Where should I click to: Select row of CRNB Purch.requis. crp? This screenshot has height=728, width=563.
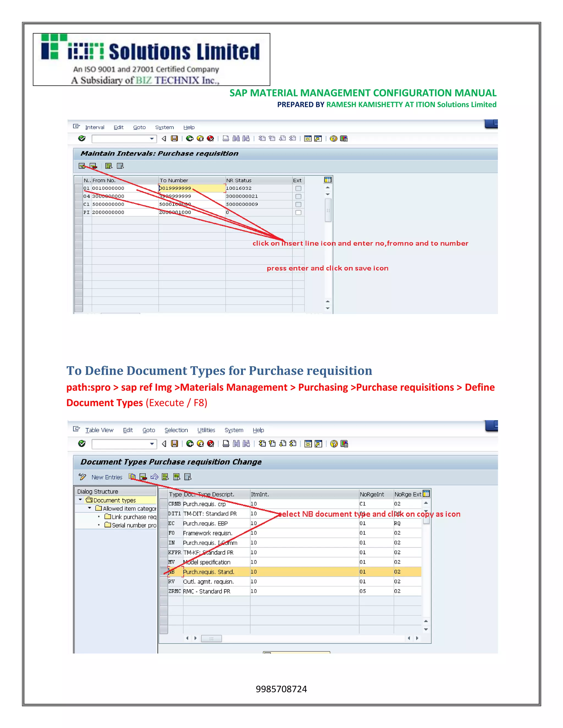(x=164, y=504)
